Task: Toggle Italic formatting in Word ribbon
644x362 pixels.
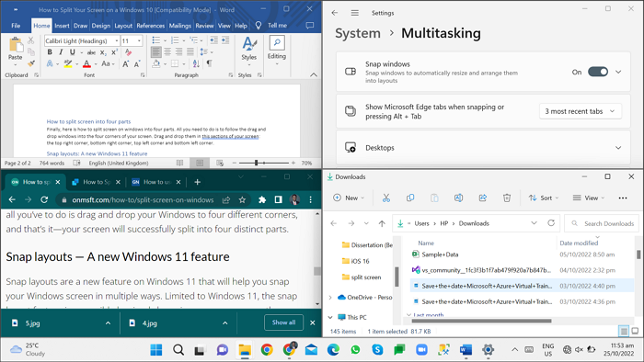Action: 61,52
